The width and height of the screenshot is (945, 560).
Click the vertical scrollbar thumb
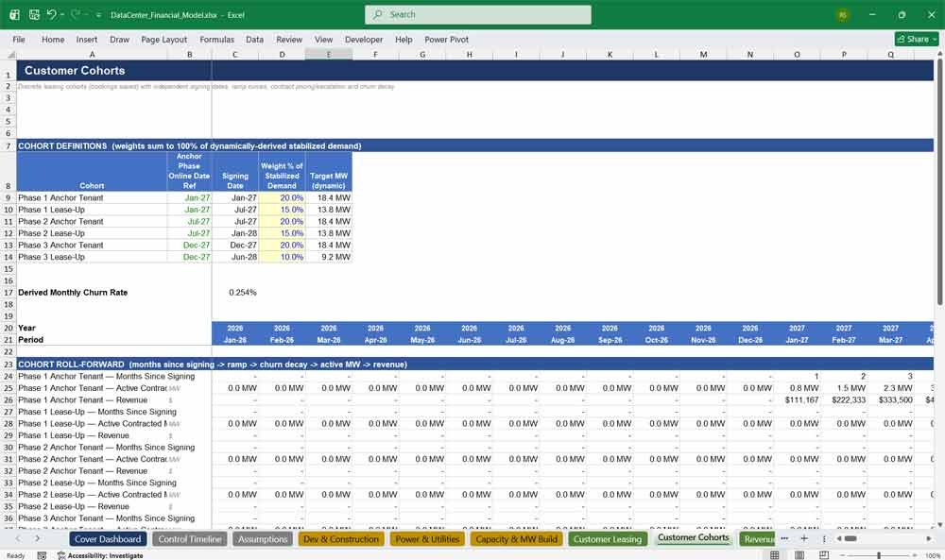pyautogui.click(x=939, y=182)
